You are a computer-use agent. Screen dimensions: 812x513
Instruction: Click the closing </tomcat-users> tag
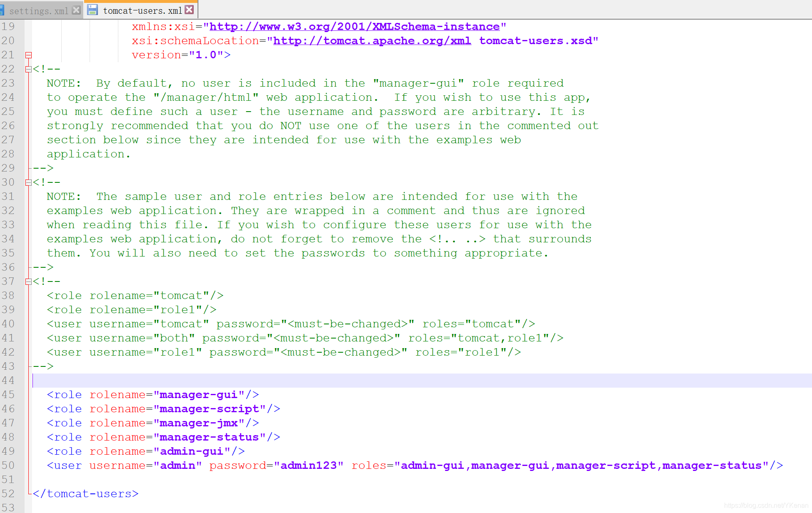85,494
